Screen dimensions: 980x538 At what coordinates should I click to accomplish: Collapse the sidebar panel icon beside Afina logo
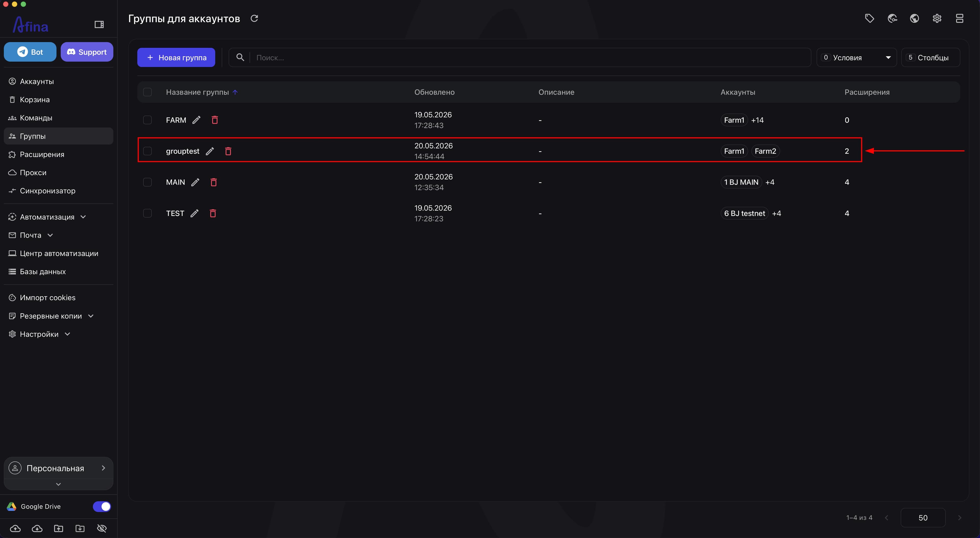point(99,24)
